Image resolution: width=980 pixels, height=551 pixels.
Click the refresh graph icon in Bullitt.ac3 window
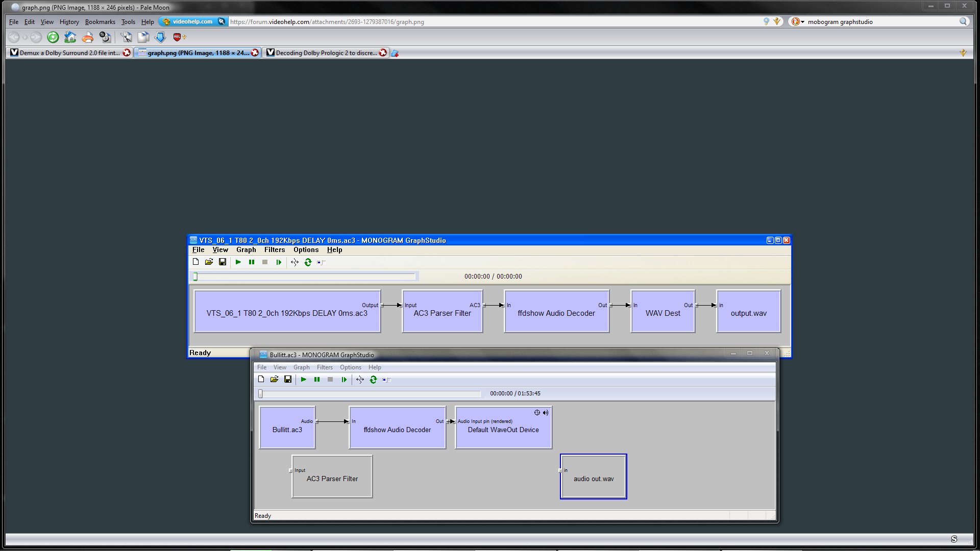click(373, 380)
